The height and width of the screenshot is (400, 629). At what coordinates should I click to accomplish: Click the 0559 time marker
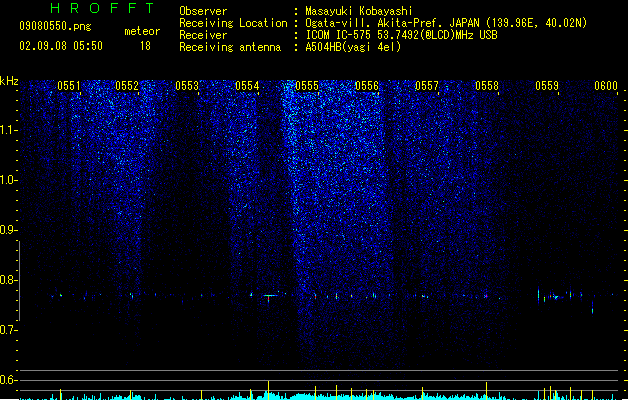[547, 86]
